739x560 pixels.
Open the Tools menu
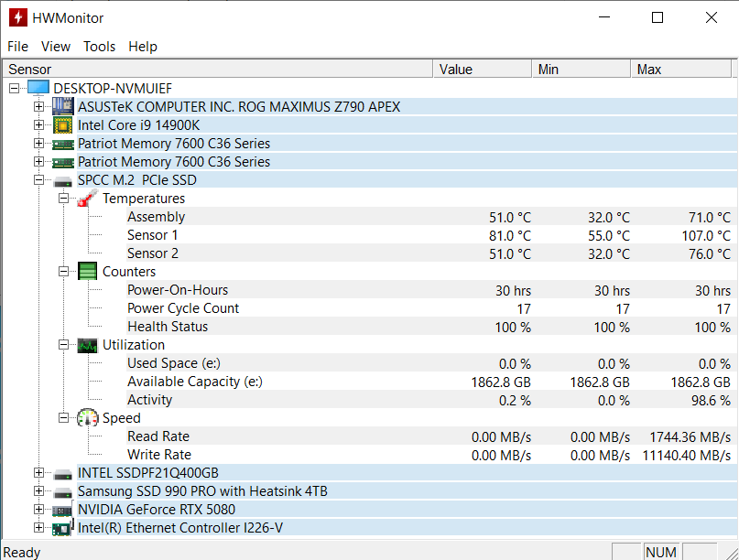(x=99, y=47)
